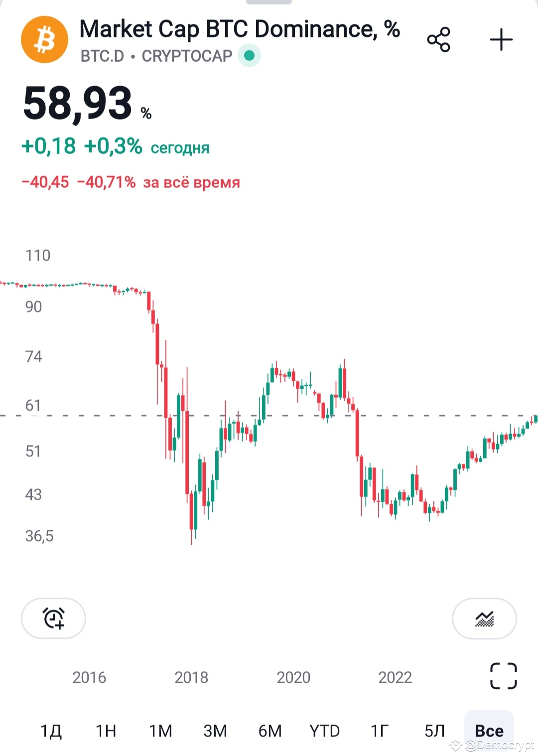
Task: Choose the 6М range
Action: point(270,731)
